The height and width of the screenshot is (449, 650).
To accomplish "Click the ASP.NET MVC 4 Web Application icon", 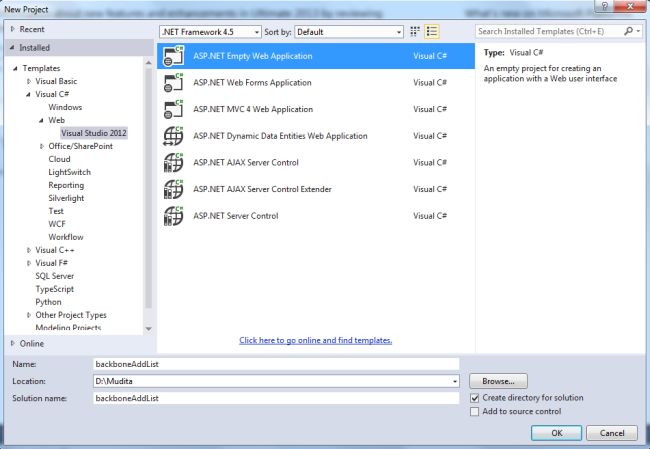I will click(173, 109).
